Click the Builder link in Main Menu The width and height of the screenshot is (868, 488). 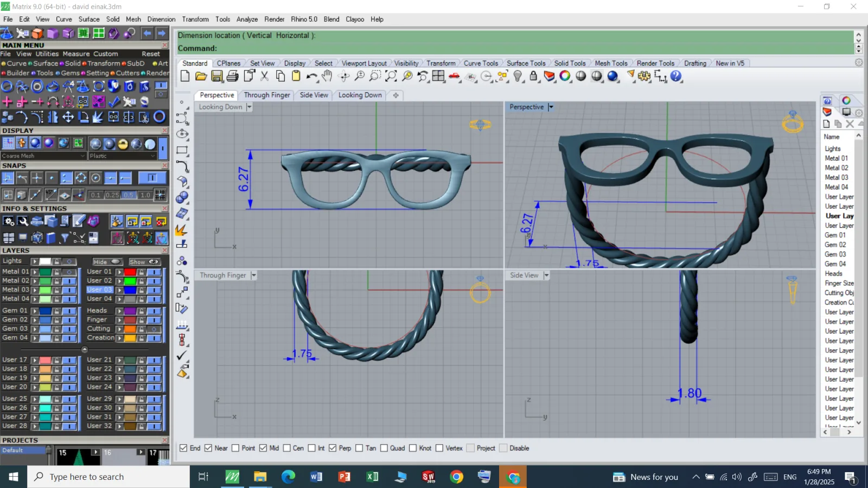18,73
